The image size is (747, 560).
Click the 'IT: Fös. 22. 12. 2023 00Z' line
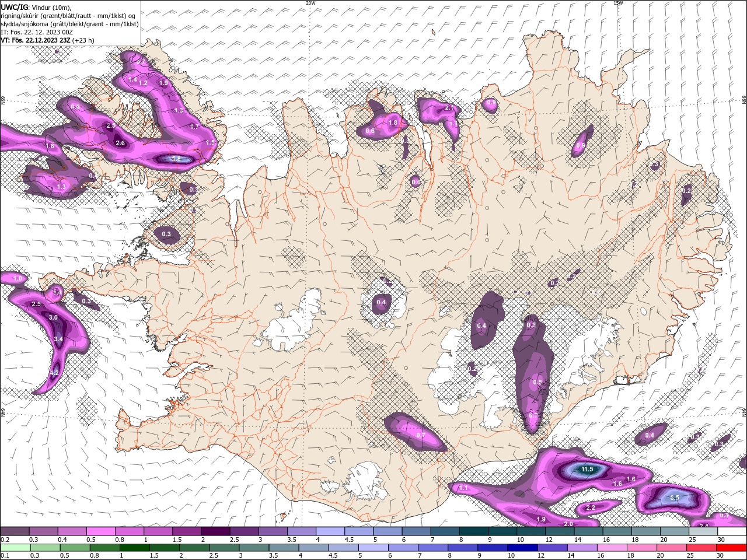37,32
